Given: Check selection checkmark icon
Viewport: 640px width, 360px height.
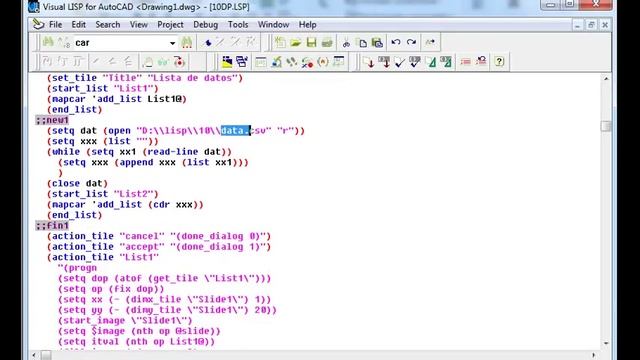Looking at the screenshot, I should [x=415, y=62].
